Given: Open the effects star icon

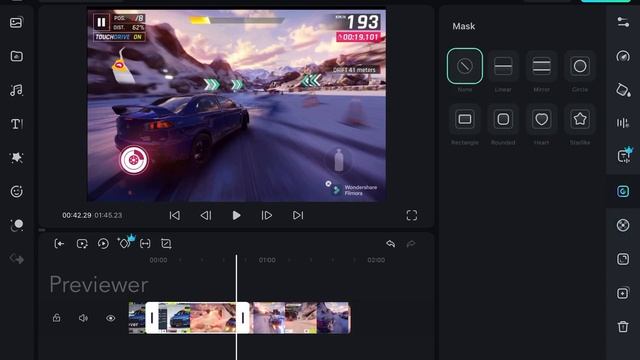Looking at the screenshot, I should pos(16,158).
